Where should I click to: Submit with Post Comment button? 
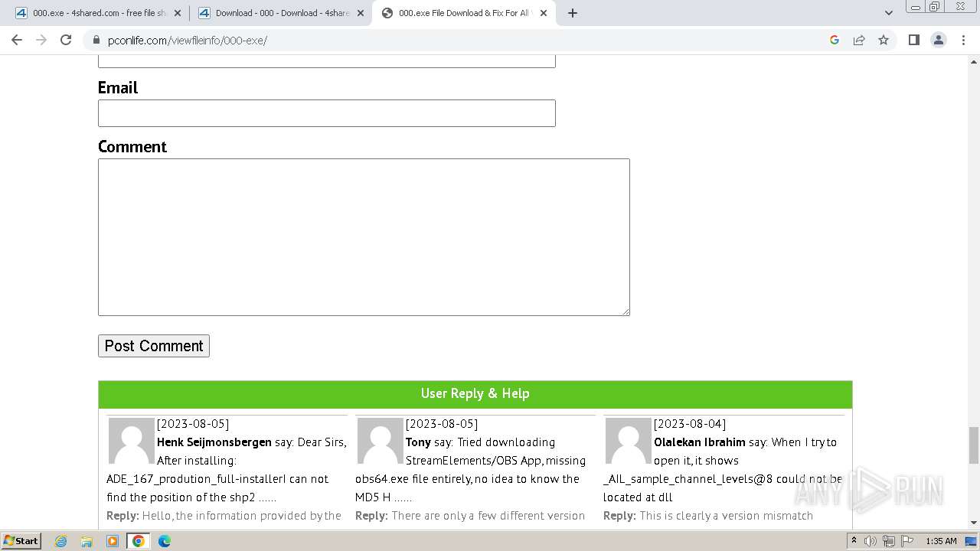click(154, 346)
